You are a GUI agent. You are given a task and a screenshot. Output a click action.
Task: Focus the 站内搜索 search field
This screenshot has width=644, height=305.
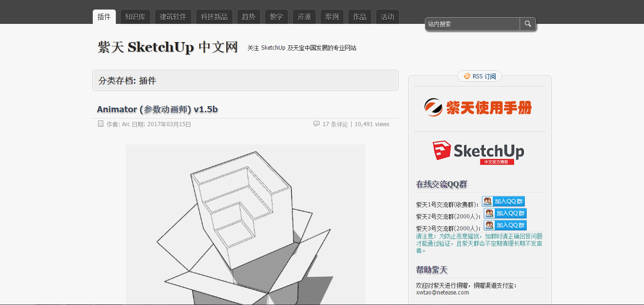pos(472,24)
